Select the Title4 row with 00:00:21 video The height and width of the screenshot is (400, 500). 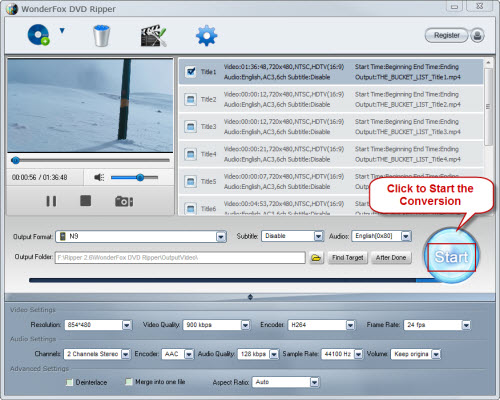pyautogui.click(x=331, y=154)
